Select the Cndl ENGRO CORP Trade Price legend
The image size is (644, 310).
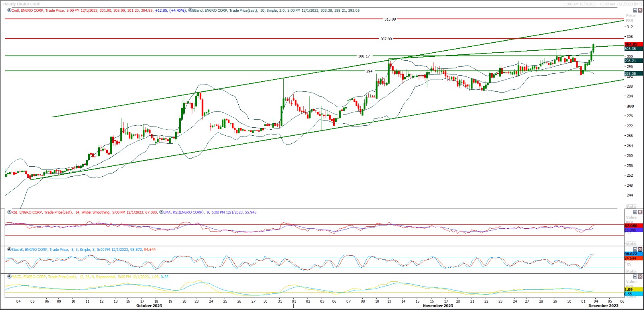tap(99, 10)
